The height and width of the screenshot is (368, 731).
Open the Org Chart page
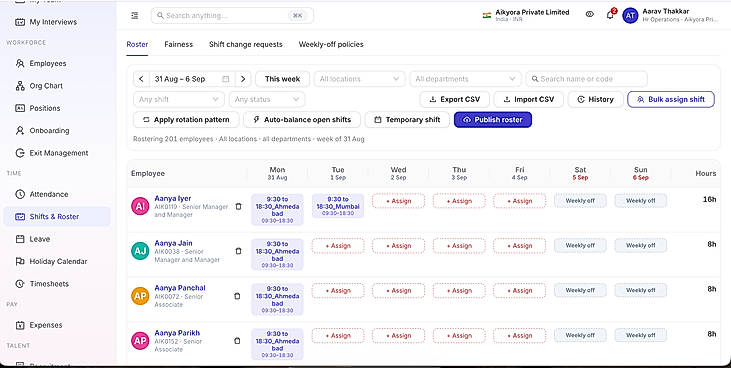[x=46, y=86]
